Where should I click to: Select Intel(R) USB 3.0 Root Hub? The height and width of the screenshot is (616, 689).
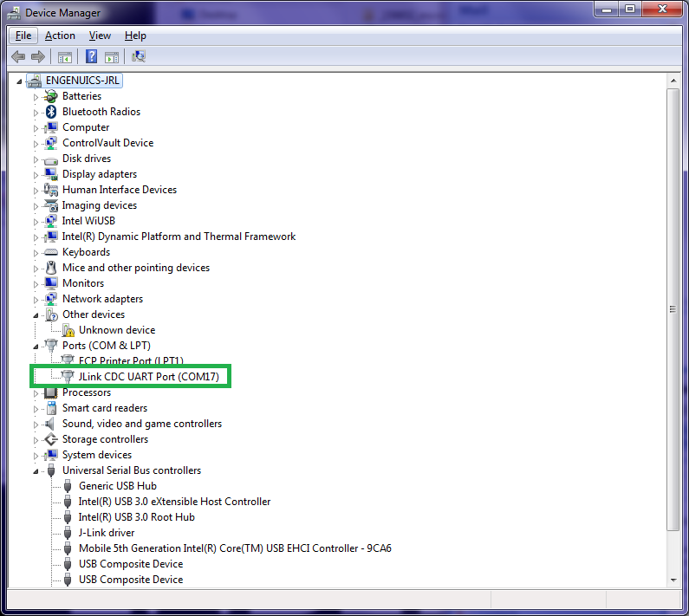pyautogui.click(x=137, y=517)
